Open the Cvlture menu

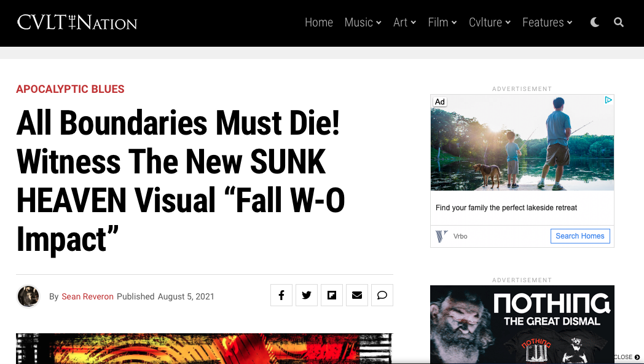[490, 22]
